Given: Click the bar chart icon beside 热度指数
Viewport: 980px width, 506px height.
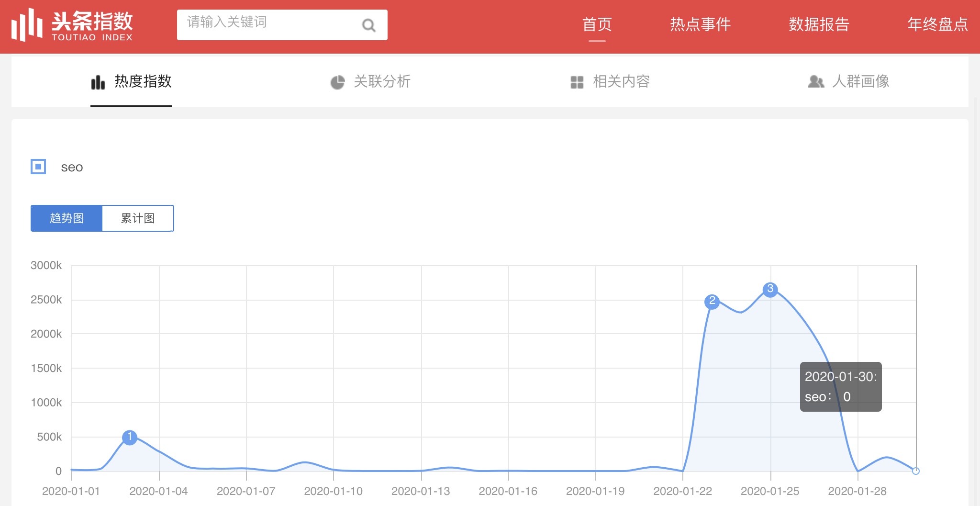Looking at the screenshot, I should pos(98,82).
